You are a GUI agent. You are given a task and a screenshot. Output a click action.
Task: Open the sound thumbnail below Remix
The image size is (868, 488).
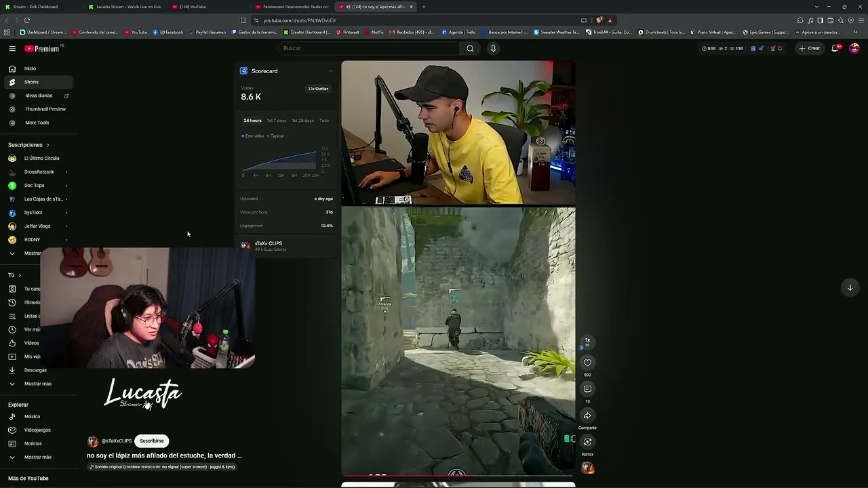click(587, 468)
